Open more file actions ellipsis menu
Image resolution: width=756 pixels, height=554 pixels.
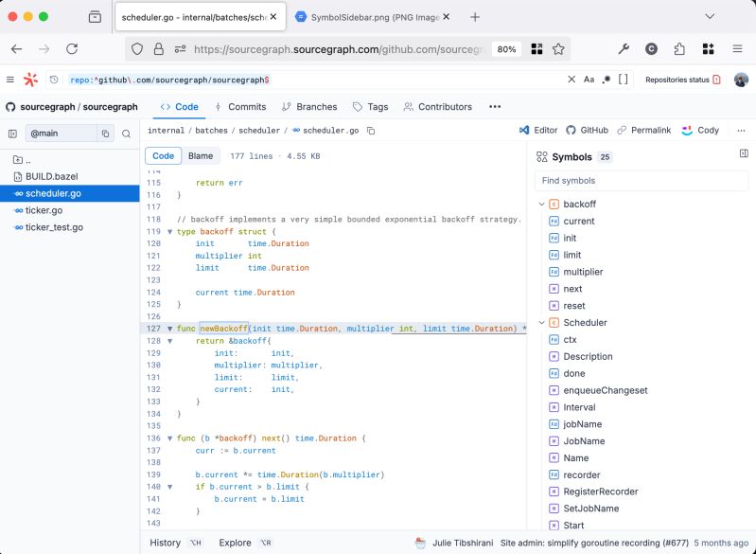click(741, 131)
